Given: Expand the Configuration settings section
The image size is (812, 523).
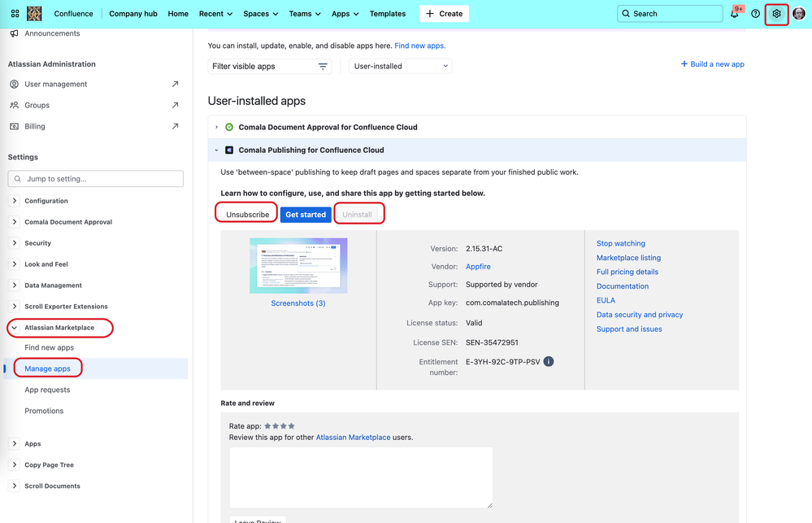Looking at the screenshot, I should [x=15, y=201].
